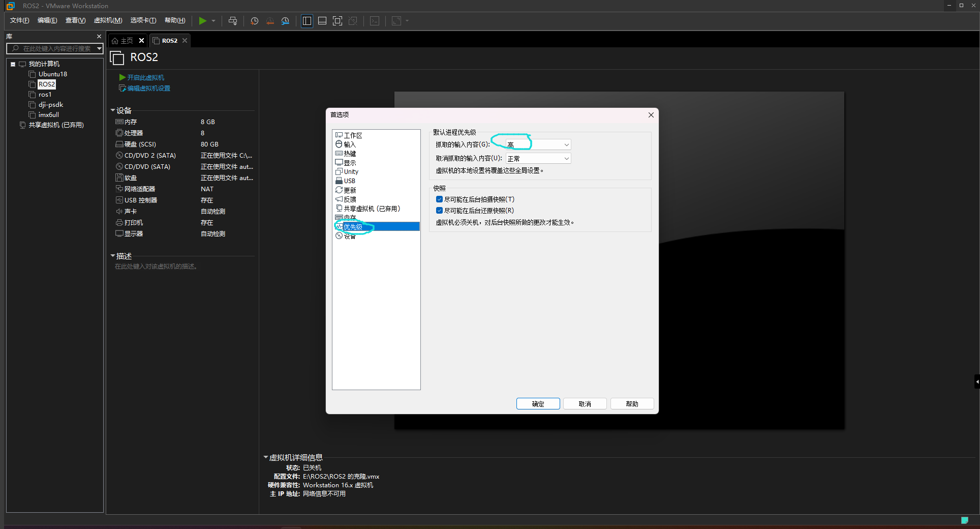The width and height of the screenshot is (980, 529).
Task: Open the snapshot manager wrench-clock icon
Action: coord(285,21)
